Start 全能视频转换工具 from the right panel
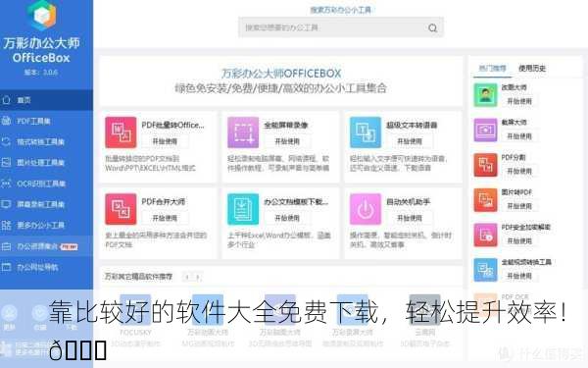 pyautogui.click(x=519, y=276)
